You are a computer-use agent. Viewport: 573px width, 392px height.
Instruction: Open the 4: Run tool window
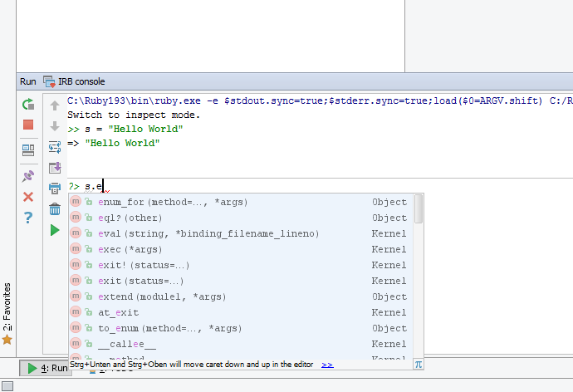tap(46, 368)
